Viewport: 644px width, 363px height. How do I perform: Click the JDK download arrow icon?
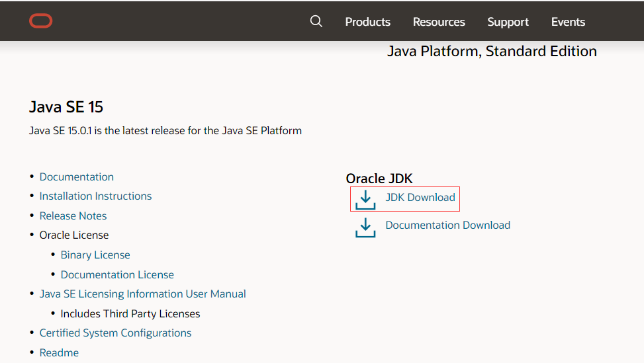click(x=365, y=199)
